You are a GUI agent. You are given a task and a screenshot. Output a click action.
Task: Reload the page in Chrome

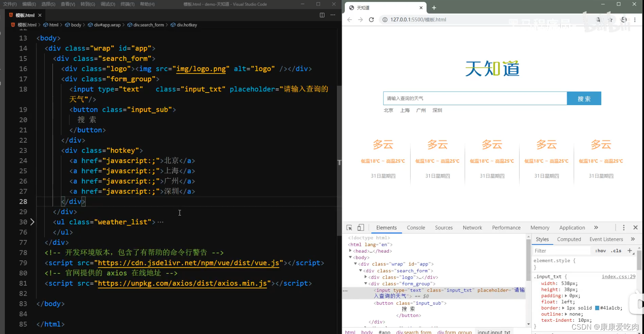371,20
